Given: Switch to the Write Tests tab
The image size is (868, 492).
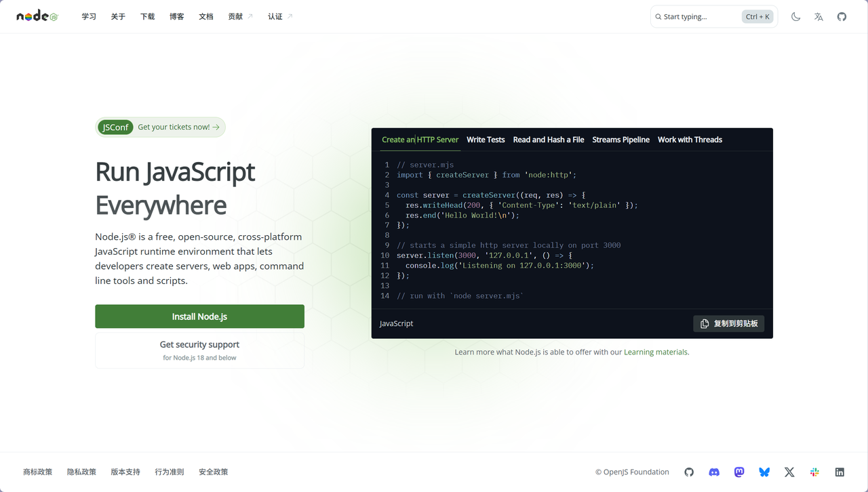Looking at the screenshot, I should point(486,140).
